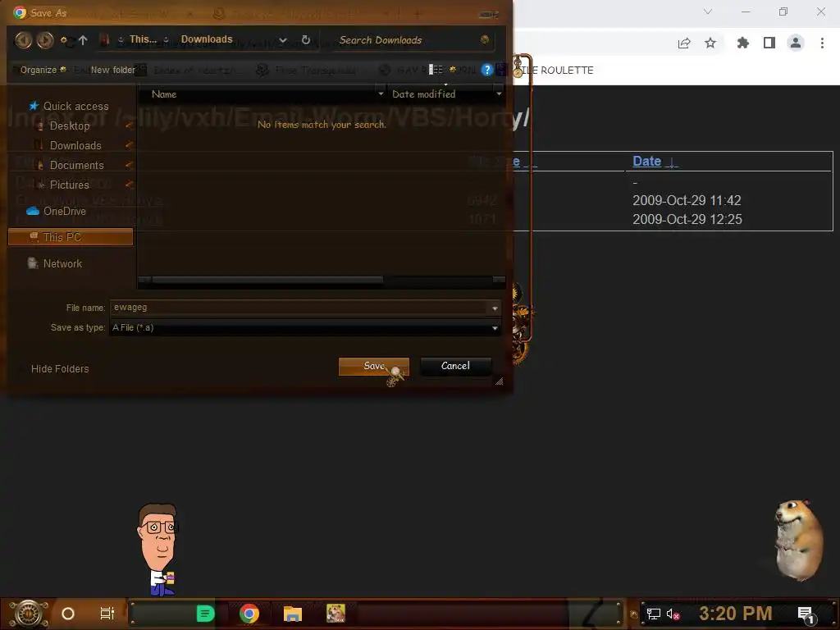Toggle Chrome side panel icon
This screenshot has height=630, width=840.
click(x=769, y=43)
